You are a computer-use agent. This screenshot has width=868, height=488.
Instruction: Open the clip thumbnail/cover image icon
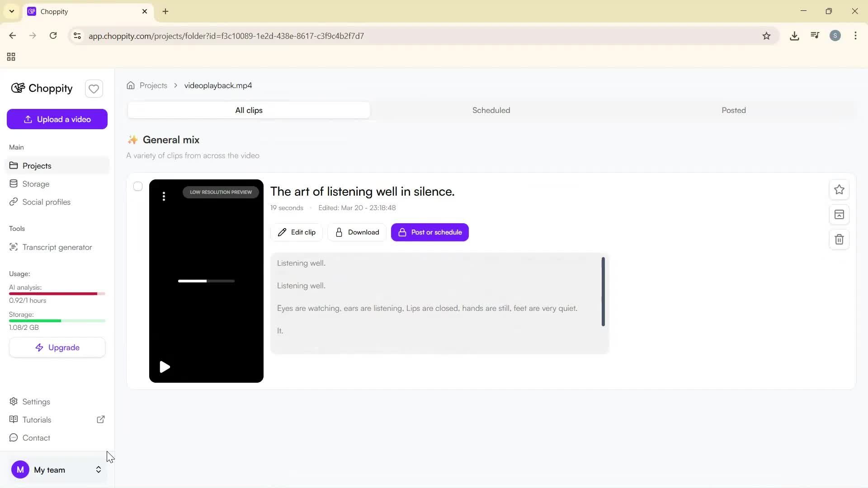[839, 215]
